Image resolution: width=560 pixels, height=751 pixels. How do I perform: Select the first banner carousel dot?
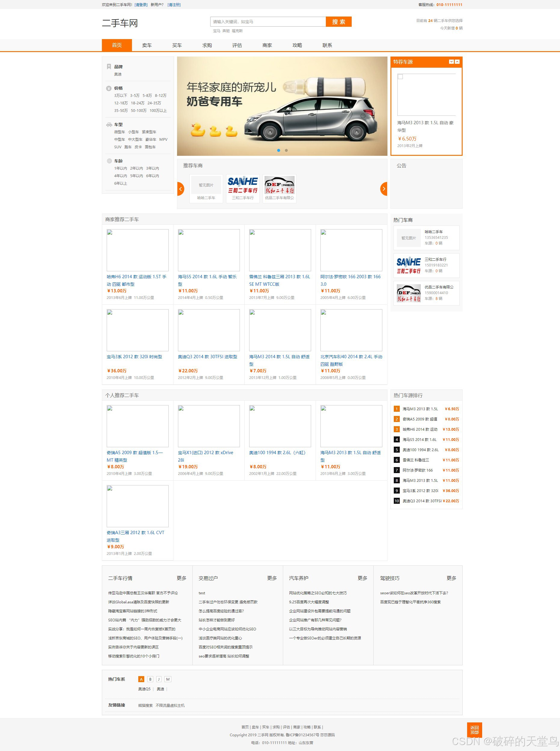point(279,150)
